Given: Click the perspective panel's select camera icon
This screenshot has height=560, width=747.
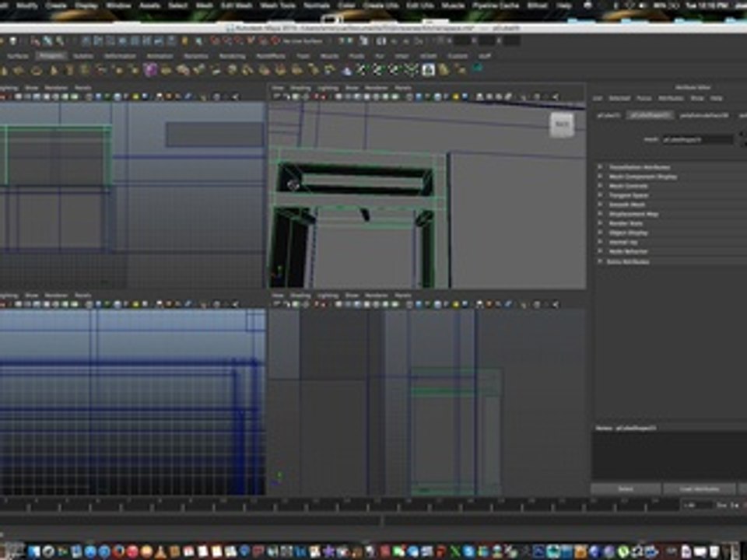Looking at the screenshot, I should coord(277,96).
